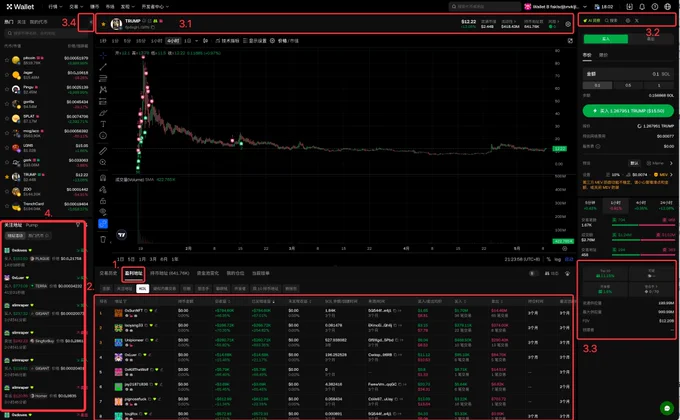Viewport: 680px width, 420px height.
Task: Lock all drawings with padlock icon
Action: pos(103,200)
